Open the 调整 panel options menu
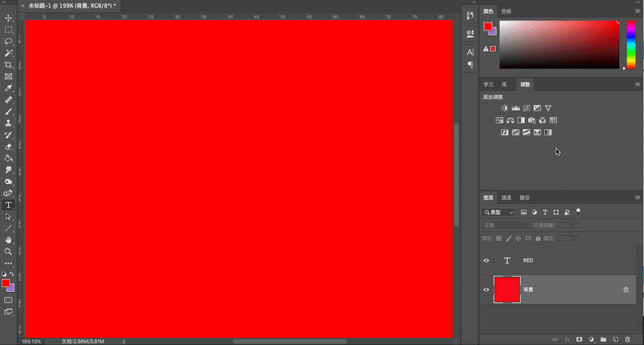Screen dimensions: 644x345 [x=638, y=85]
